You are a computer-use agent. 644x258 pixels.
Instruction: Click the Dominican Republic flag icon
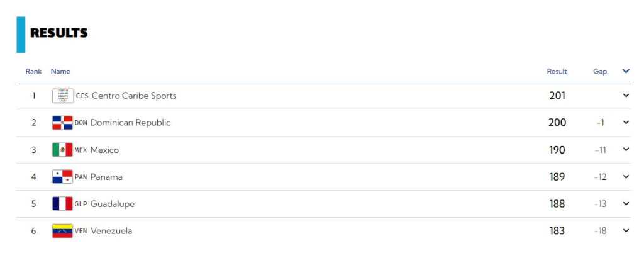(x=62, y=123)
